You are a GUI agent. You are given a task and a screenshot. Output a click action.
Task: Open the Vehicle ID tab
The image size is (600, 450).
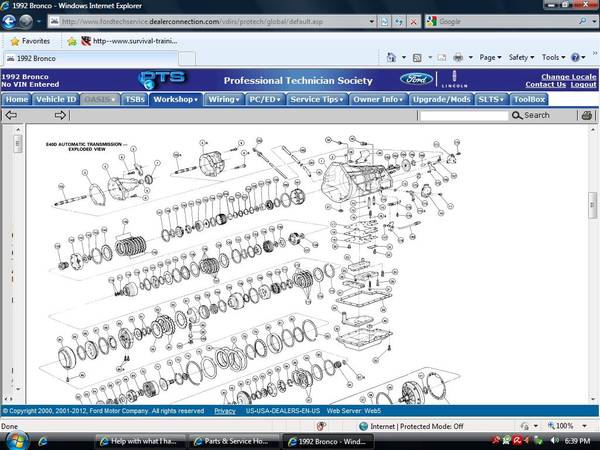56,99
